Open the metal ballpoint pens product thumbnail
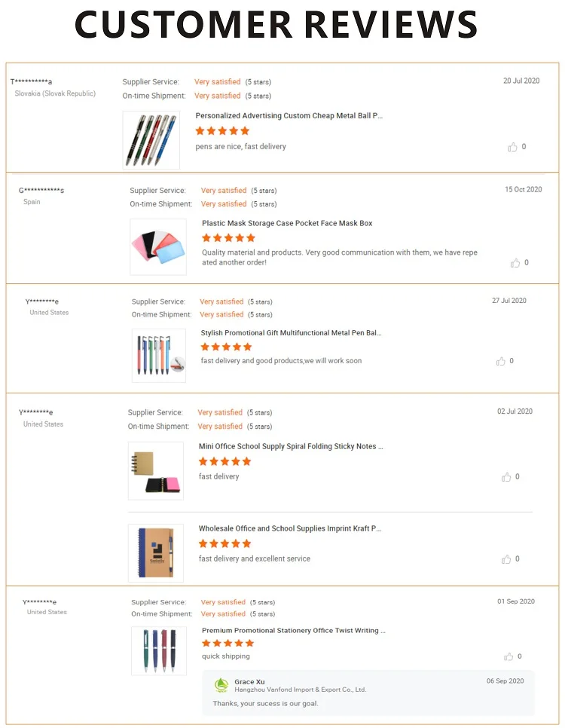Viewport: 565px width, 728px height. tap(151, 140)
